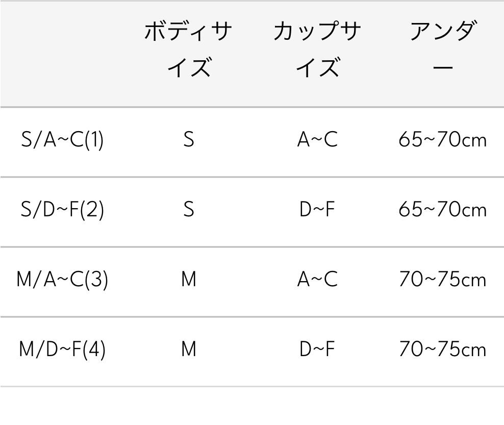Viewport: 504px width, 425px height.
Task: Select the M/A~C(3) row label
Action: [63, 280]
